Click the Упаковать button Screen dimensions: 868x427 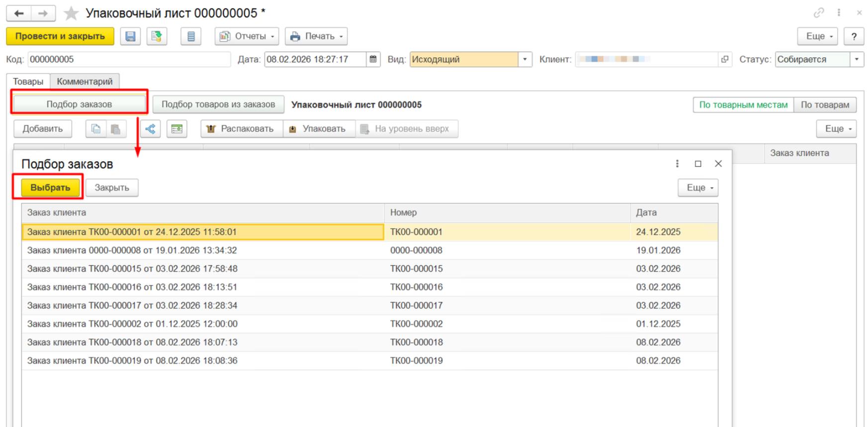[319, 129]
